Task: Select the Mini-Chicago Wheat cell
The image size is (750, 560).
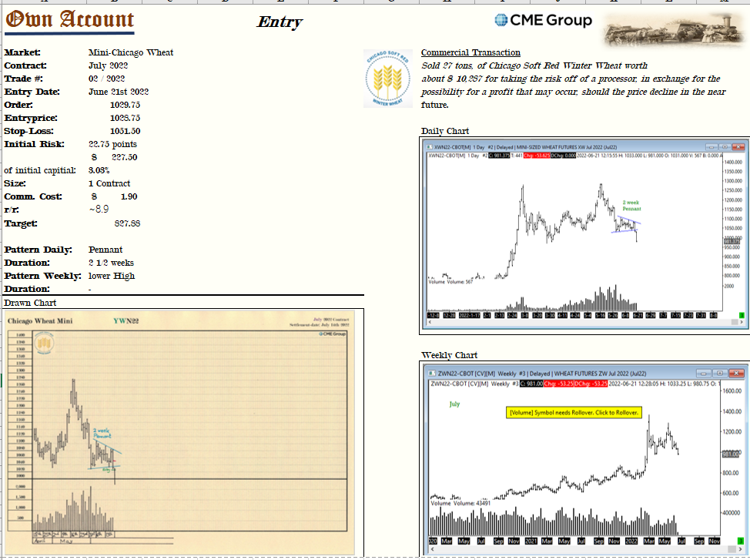Action: [x=131, y=52]
